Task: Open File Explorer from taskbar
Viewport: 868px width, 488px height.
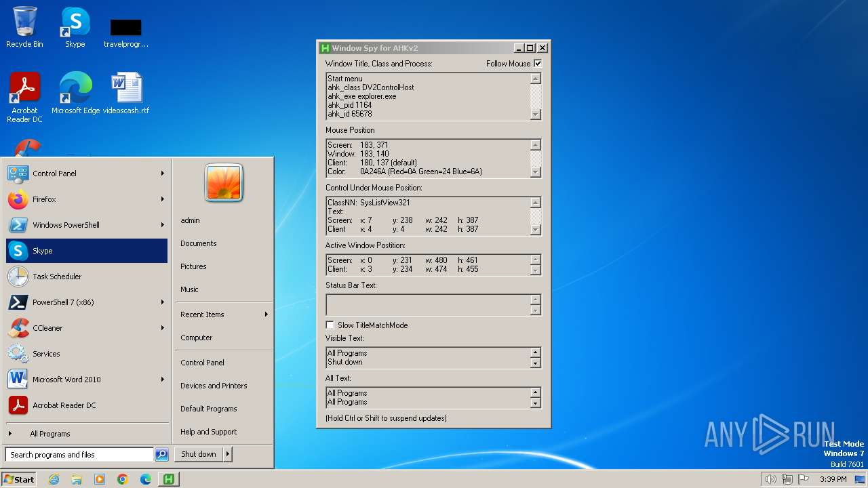Action: (x=77, y=479)
